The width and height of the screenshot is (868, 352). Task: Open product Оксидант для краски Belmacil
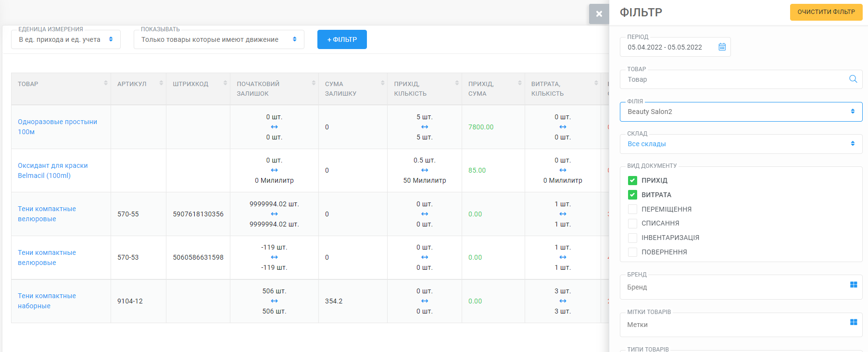tap(52, 170)
